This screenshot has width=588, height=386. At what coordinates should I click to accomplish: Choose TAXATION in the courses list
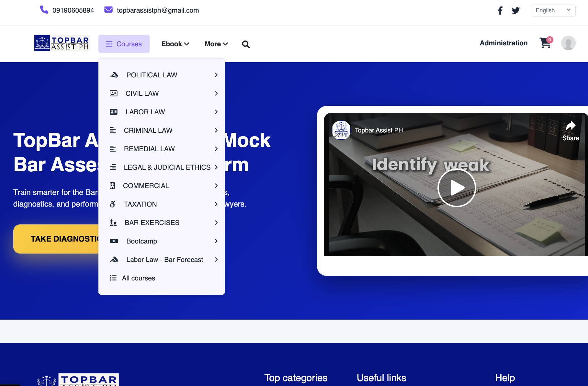(x=140, y=204)
